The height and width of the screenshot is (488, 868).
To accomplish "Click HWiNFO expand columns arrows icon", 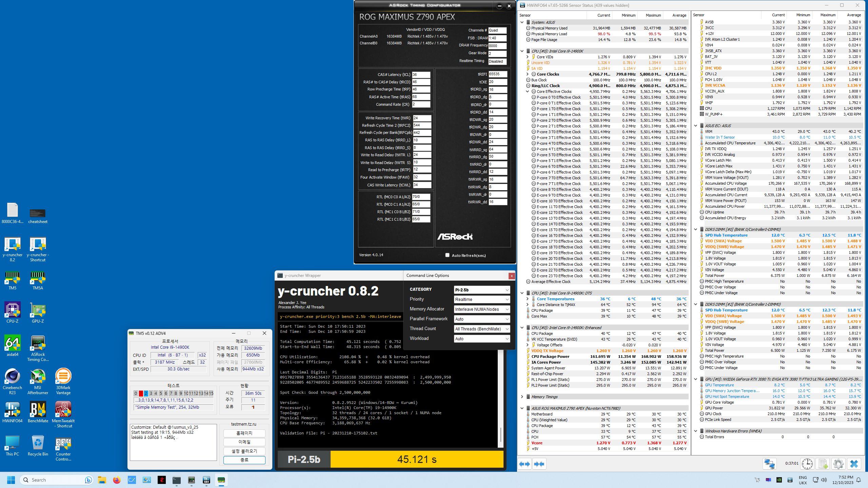I will [525, 464].
